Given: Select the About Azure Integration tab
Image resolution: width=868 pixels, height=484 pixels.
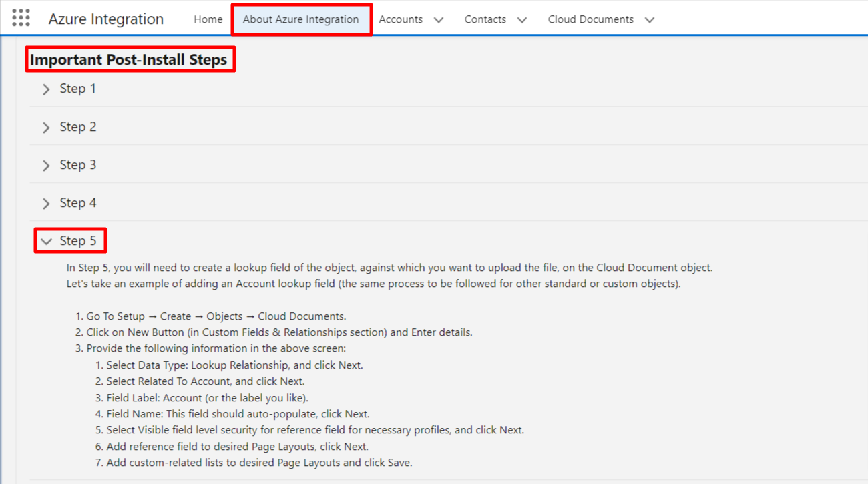Looking at the screenshot, I should (301, 19).
